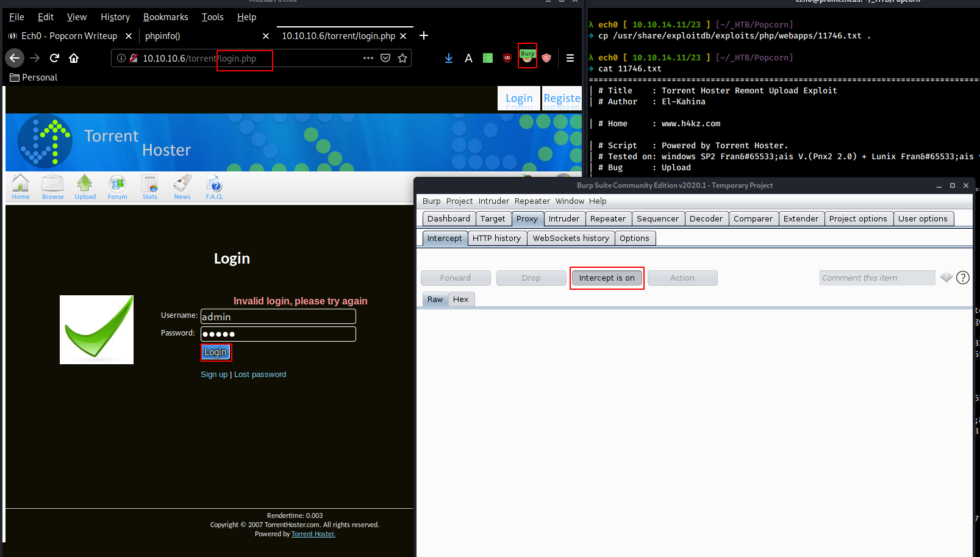This screenshot has height=557, width=980.
Task: Open the page actions three-dot menu
Action: (x=368, y=58)
